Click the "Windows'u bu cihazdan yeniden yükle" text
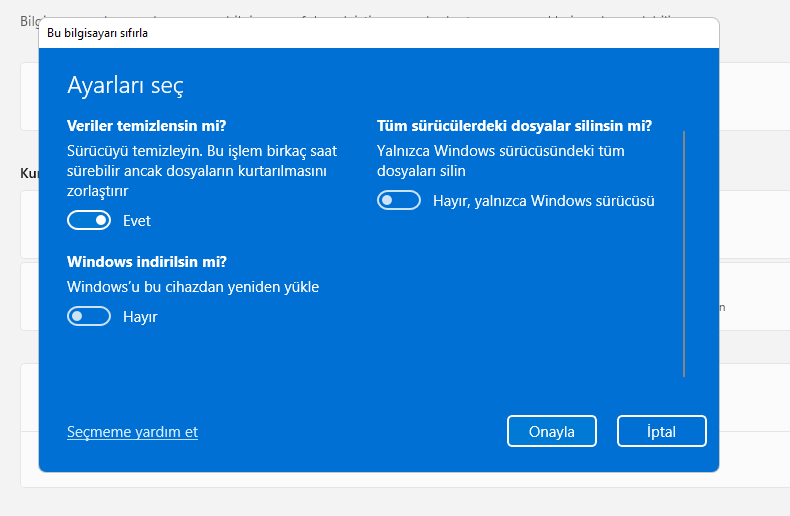Image resolution: width=790 pixels, height=516 pixels. (193, 287)
